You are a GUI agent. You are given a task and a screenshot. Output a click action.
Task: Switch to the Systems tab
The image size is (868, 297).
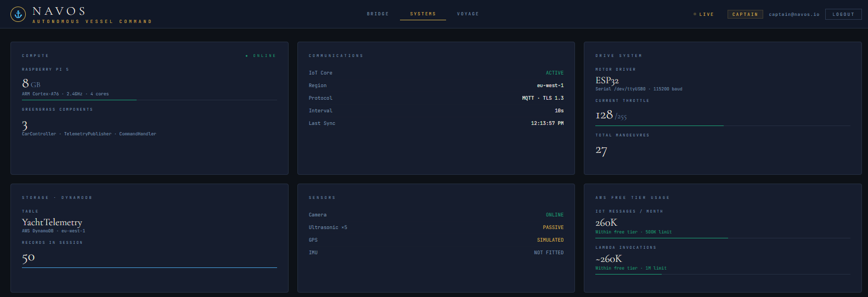[x=422, y=14]
